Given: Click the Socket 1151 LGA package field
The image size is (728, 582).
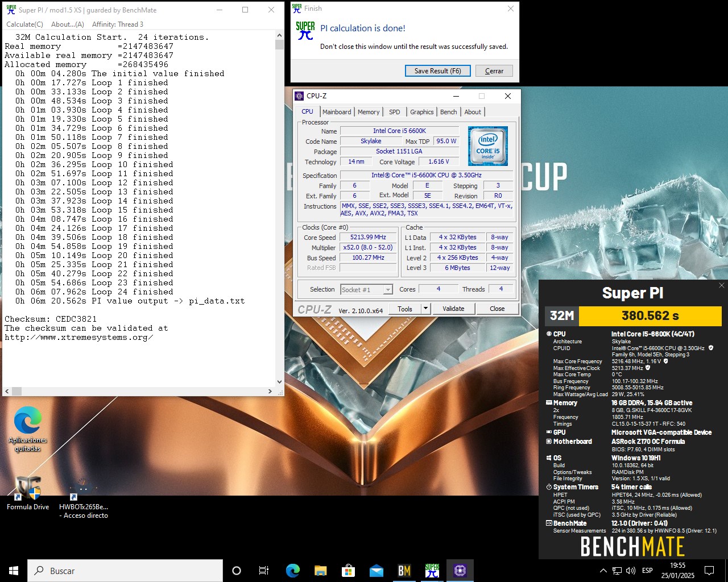Looking at the screenshot, I should [x=399, y=152].
